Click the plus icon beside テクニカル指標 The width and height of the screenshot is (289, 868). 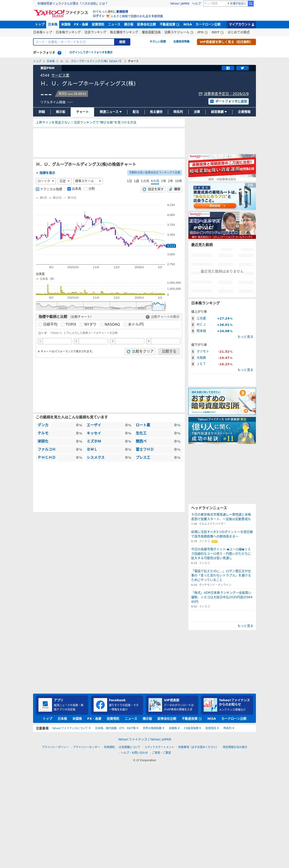(x=37, y=189)
